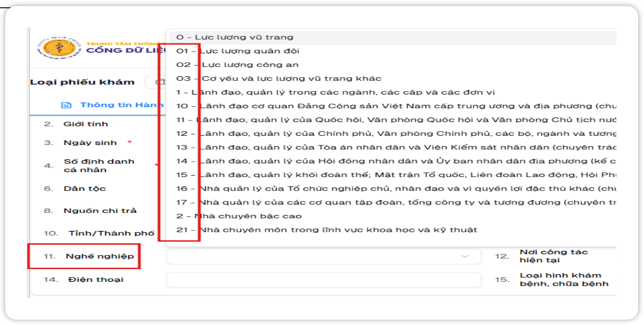Screen dimensions: 644x326
Task: Click the Ngày sinh label
Action: [90, 143]
